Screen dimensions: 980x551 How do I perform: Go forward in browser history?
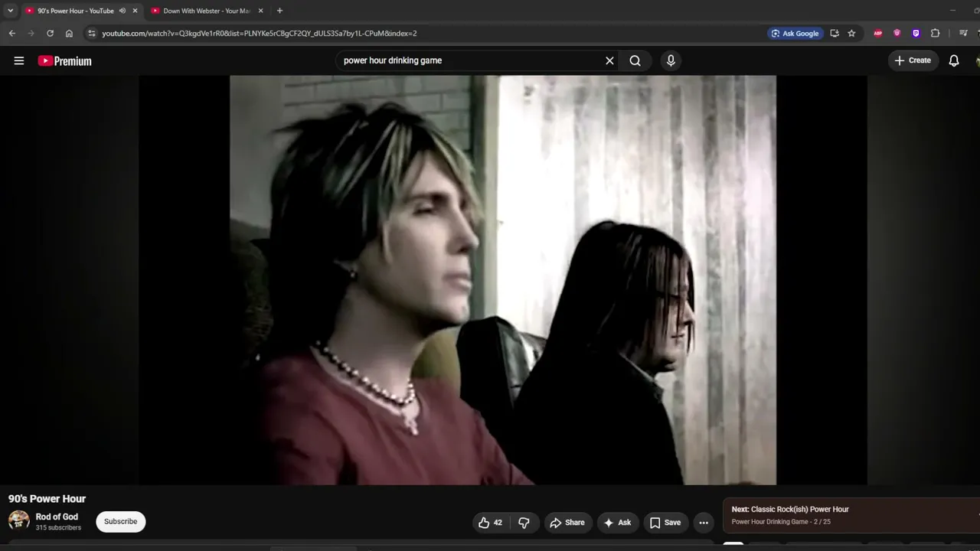pos(31,33)
